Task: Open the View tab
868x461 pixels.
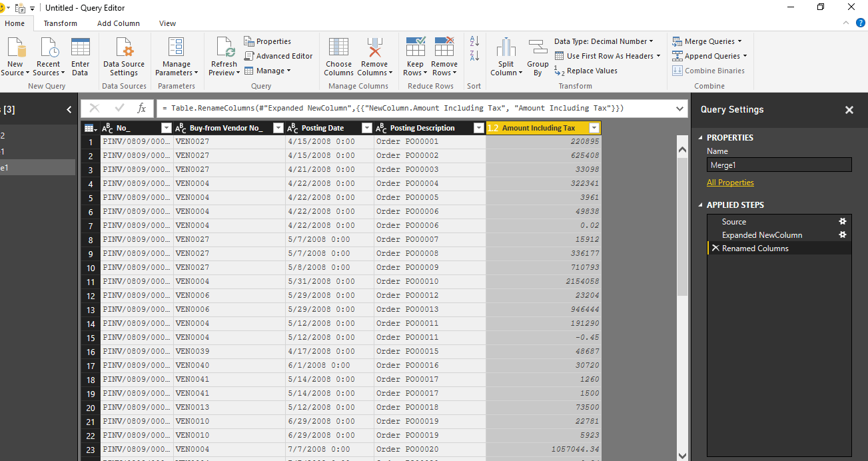Action: click(167, 23)
